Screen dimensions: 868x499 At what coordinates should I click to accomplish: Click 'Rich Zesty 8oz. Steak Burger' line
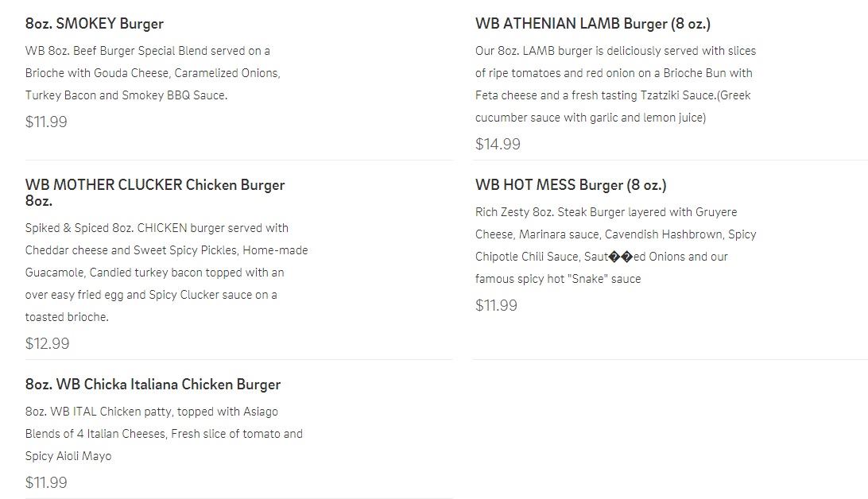(606, 212)
